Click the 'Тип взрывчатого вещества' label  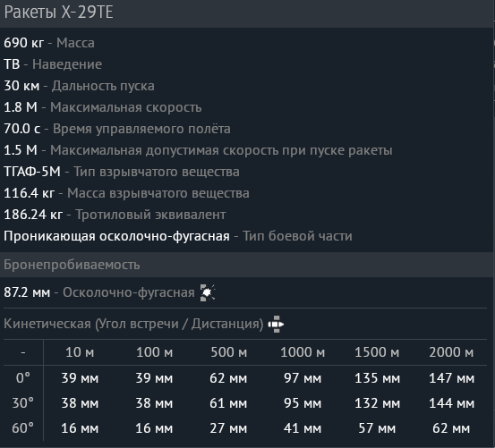click(157, 172)
